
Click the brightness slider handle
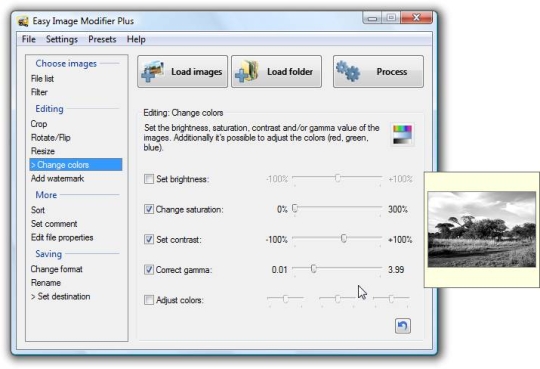click(x=338, y=177)
